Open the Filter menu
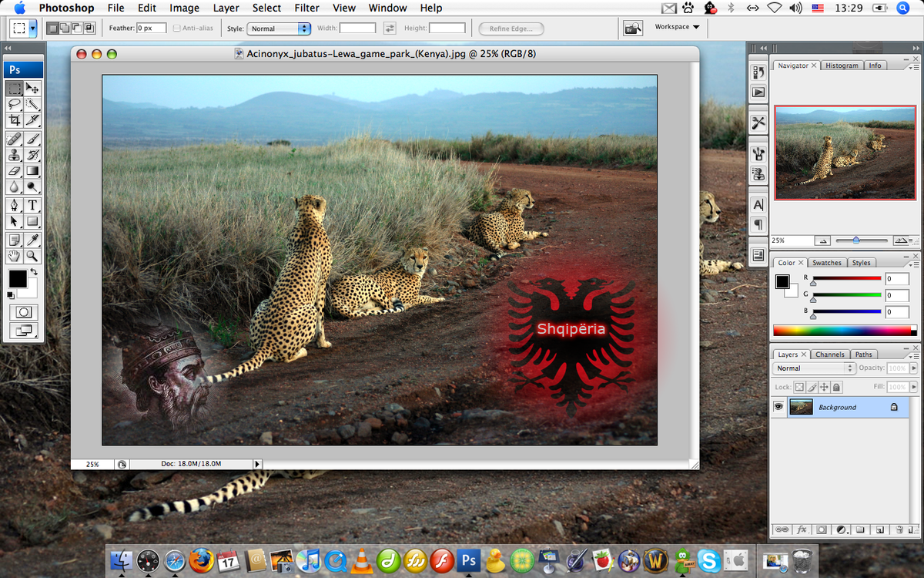The width and height of the screenshot is (924, 578). pyautogui.click(x=306, y=8)
